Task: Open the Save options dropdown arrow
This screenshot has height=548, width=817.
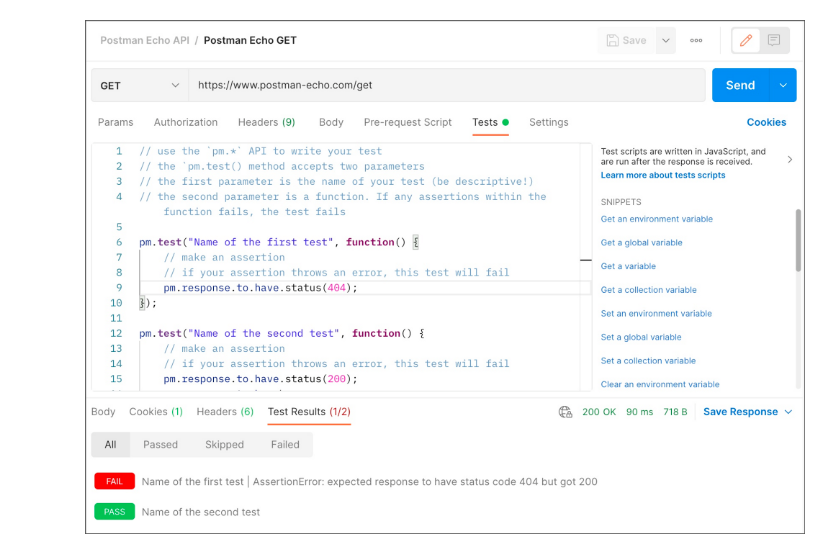Action: coord(666,41)
